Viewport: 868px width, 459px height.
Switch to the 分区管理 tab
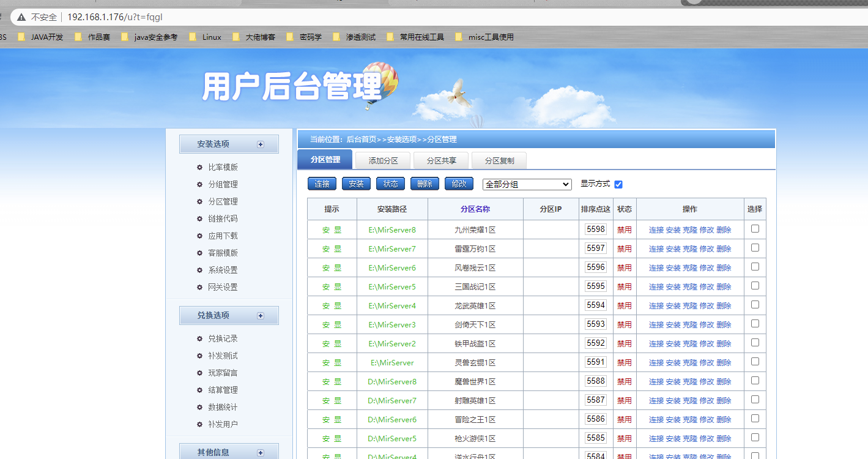[x=325, y=160]
